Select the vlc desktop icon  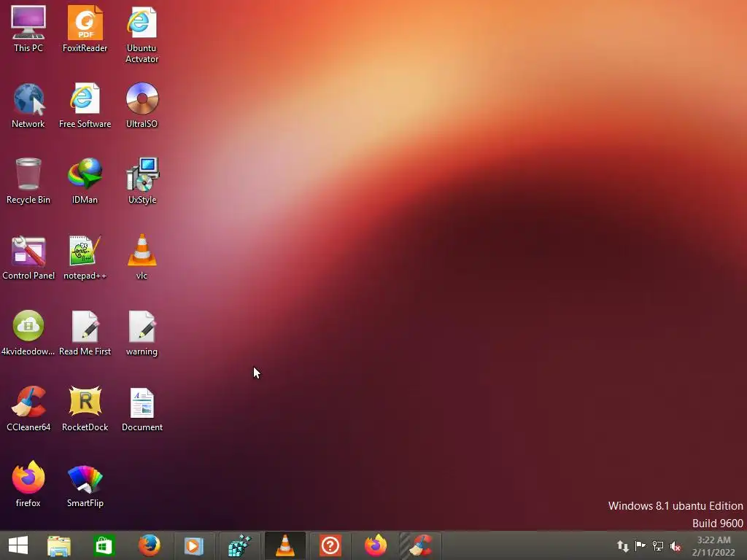point(142,257)
